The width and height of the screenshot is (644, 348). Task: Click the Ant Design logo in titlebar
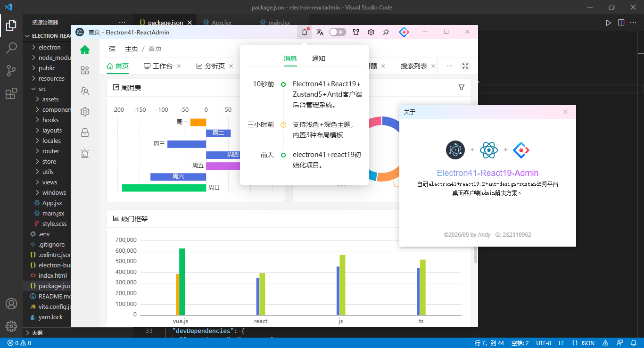pyautogui.click(x=404, y=32)
